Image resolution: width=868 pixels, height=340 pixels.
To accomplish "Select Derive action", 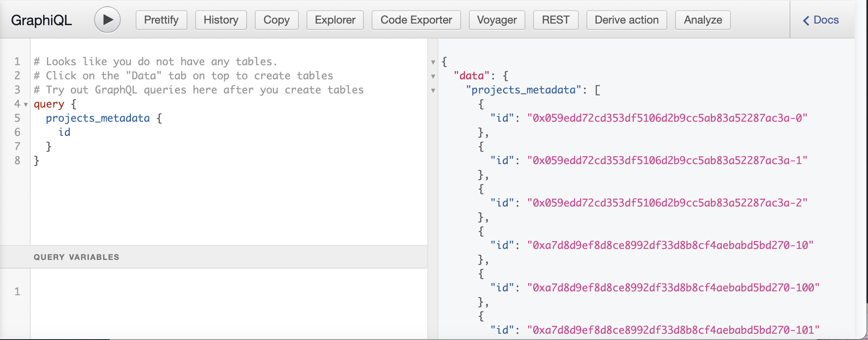I will click(626, 20).
